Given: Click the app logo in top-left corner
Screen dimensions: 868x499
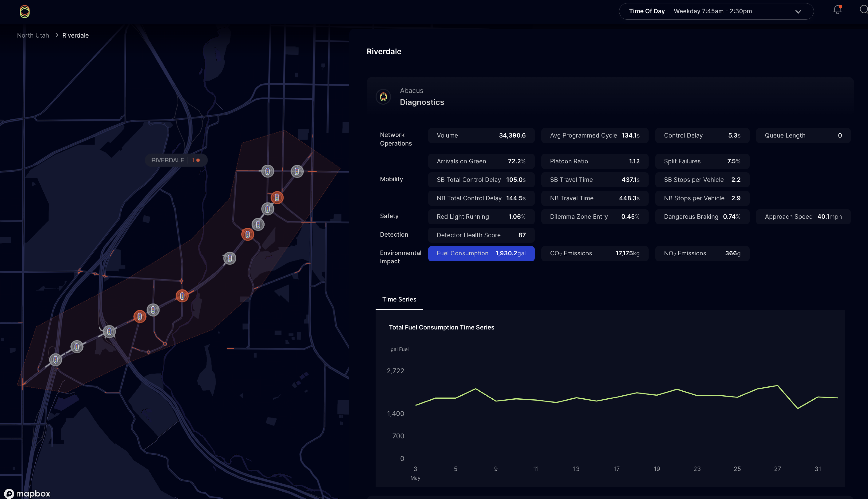Looking at the screenshot, I should point(25,12).
